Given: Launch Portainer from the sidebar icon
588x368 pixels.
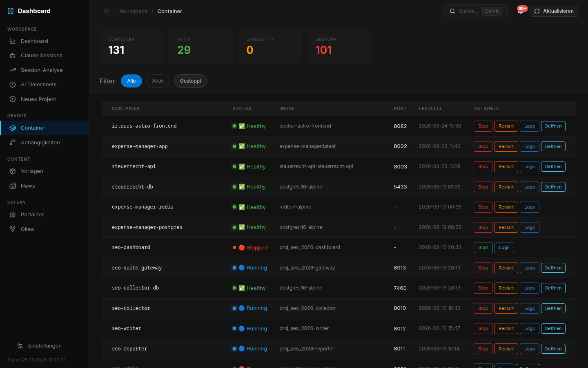Looking at the screenshot, I should click(x=13, y=214).
